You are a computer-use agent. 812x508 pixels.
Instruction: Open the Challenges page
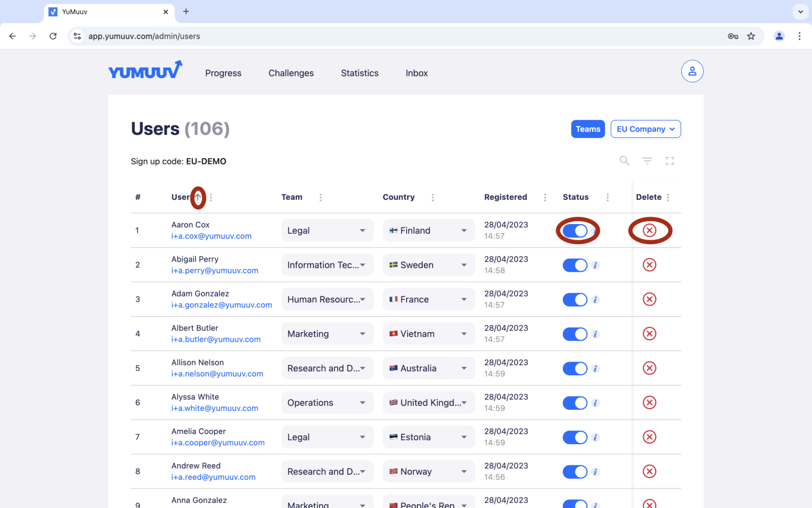click(291, 73)
